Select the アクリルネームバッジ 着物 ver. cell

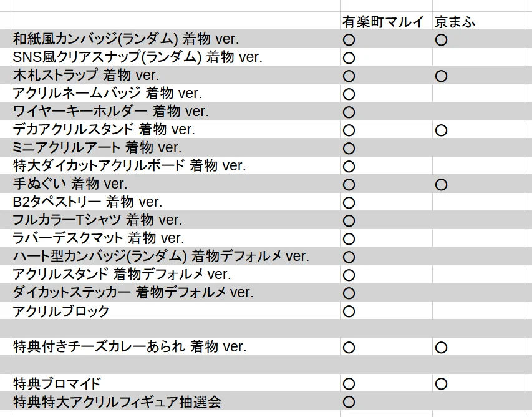175,93
